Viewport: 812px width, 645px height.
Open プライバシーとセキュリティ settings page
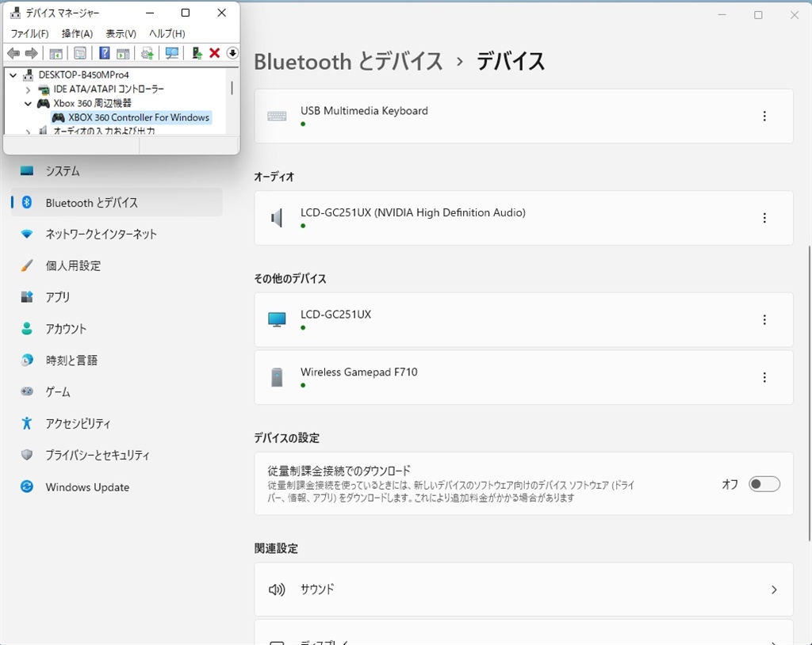pos(117,455)
